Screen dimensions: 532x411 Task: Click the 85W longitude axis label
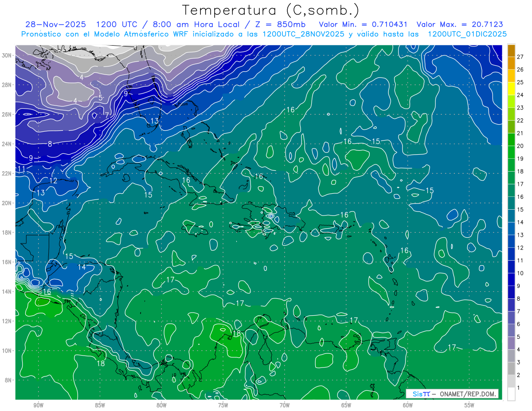pos(100,405)
